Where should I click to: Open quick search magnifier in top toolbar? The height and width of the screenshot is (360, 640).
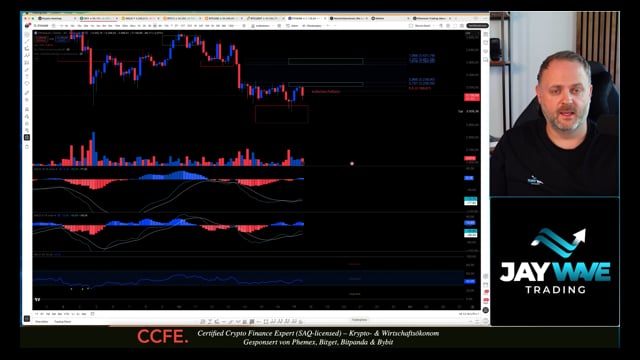441,26
